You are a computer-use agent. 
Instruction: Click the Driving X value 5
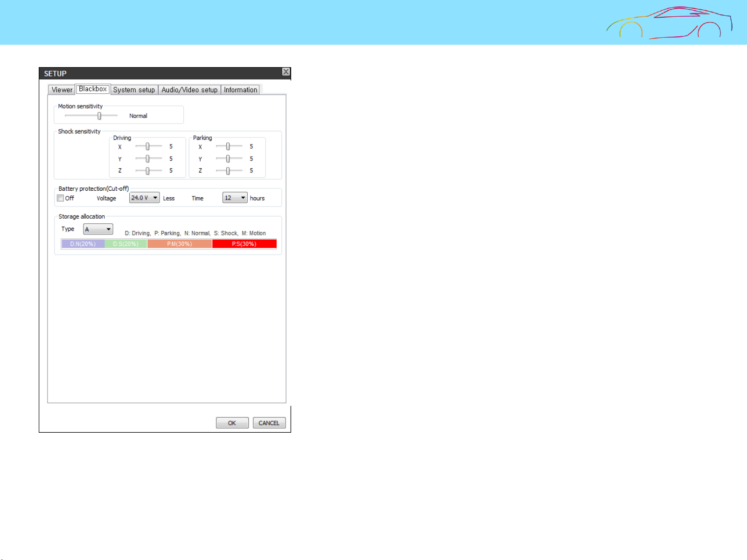tap(171, 146)
